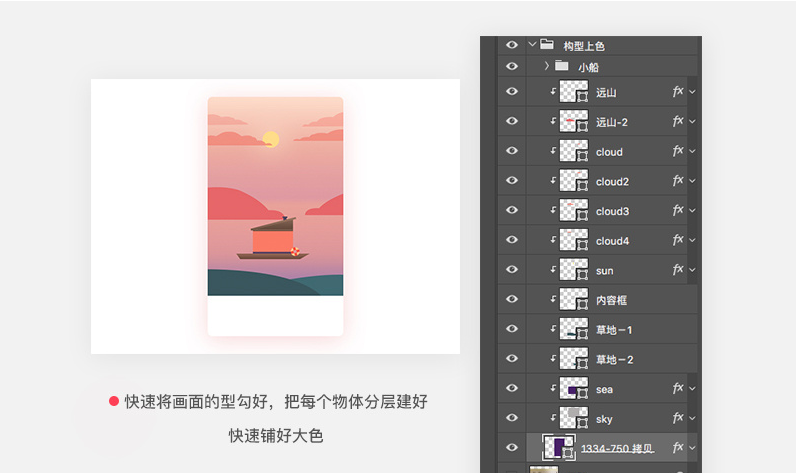Expand effects list of sun layer
This screenshot has width=798, height=473.
pos(692,270)
